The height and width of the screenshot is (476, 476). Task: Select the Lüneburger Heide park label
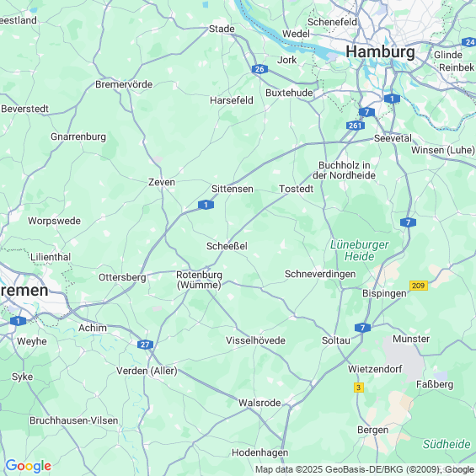pos(360,250)
